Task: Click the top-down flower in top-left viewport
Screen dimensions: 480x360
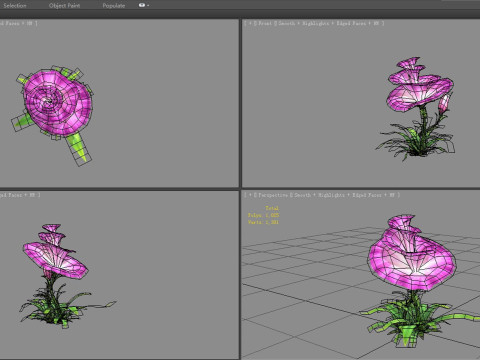Action: [x=57, y=102]
